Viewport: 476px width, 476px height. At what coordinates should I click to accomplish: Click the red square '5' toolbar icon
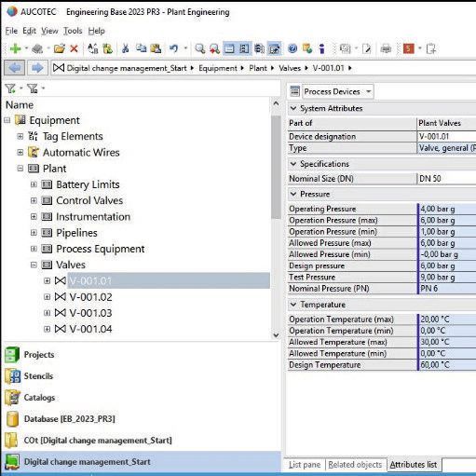(408, 48)
